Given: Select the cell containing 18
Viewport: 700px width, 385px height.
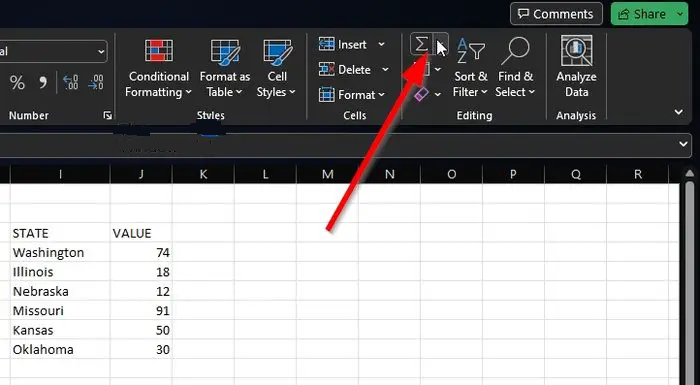Looking at the screenshot, I should point(141,272).
